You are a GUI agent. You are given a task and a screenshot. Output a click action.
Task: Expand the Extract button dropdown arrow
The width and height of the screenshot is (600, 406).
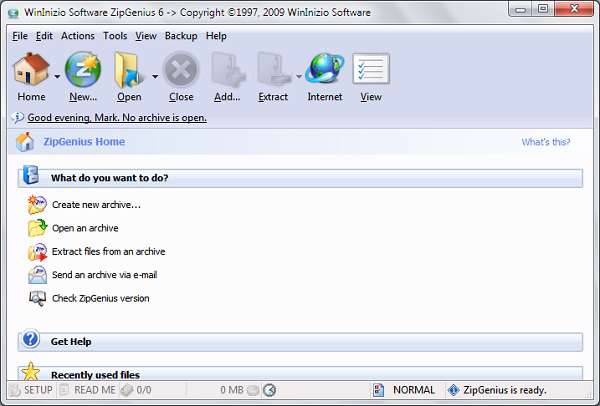(x=298, y=77)
